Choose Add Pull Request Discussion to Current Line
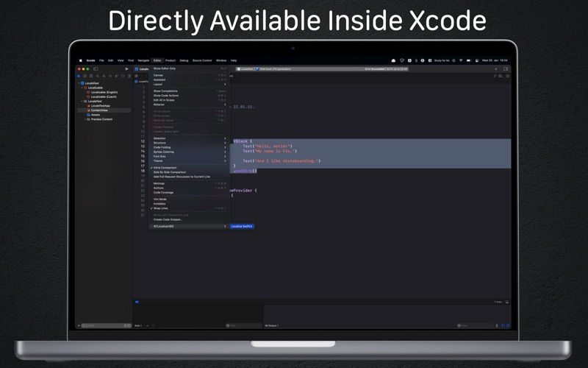The image size is (588, 368). tap(187, 177)
